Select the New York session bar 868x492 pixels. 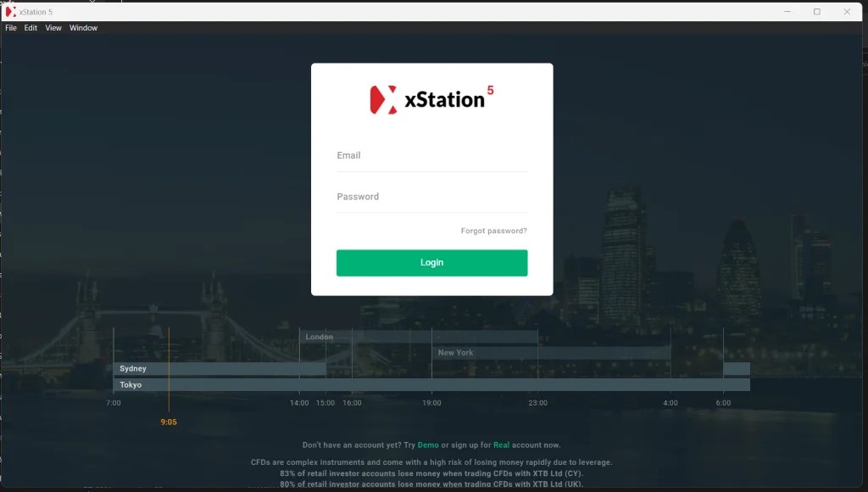[551, 353]
